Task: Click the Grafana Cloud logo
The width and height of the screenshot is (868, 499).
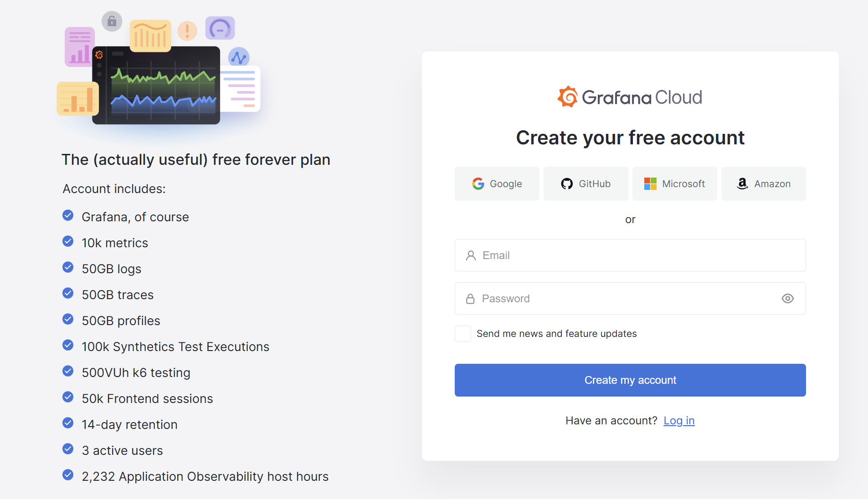Action: tap(629, 97)
